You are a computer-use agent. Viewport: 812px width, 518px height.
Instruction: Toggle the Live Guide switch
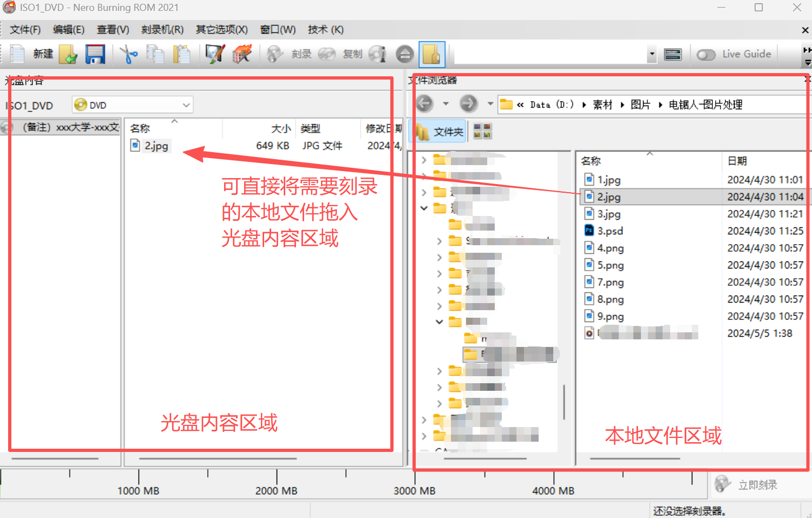coord(706,55)
